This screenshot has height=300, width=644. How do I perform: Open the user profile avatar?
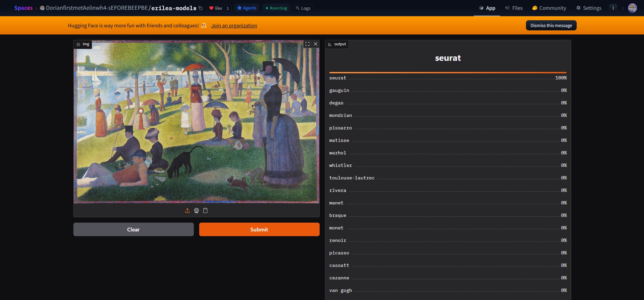pos(632,8)
